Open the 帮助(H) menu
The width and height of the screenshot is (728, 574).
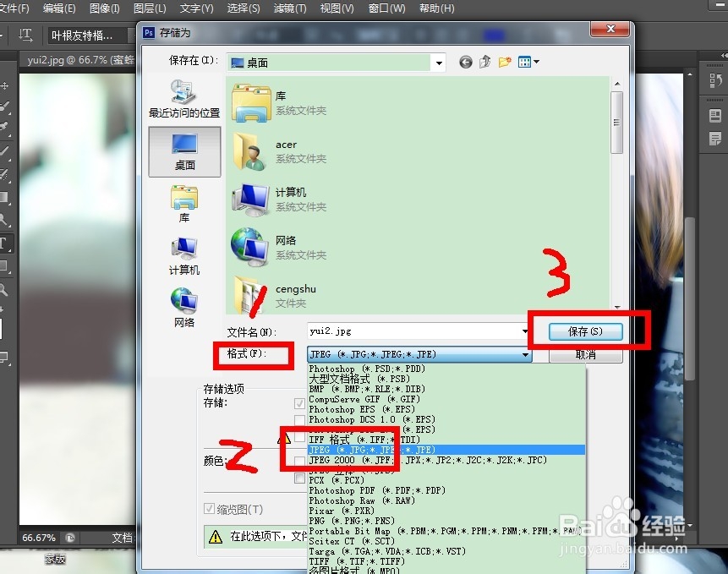tap(436, 8)
